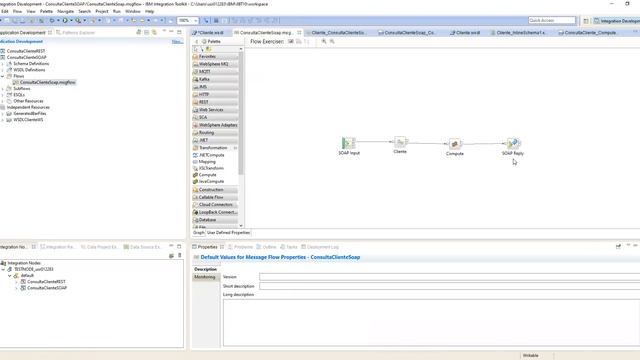
Task: Click the New... link in Application Development
Action: coord(177,42)
